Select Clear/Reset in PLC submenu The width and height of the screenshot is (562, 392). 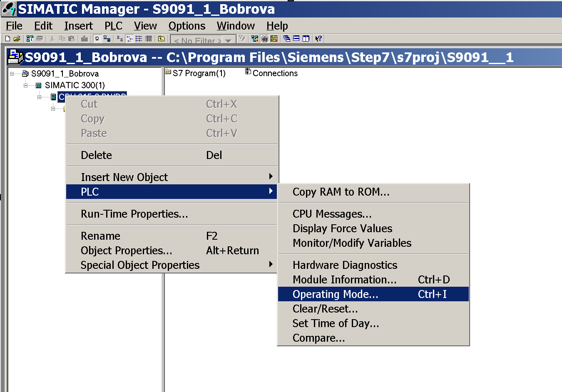tap(373, 309)
